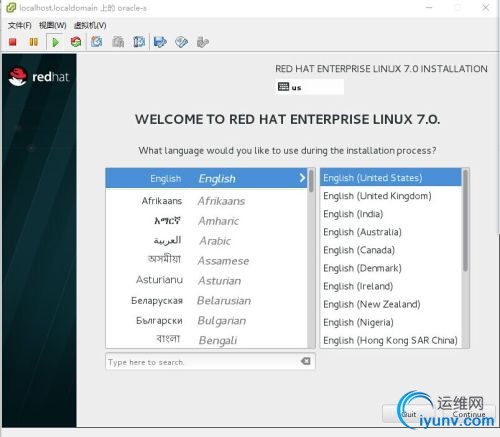Click the red stop (power off) icon

tap(13, 42)
